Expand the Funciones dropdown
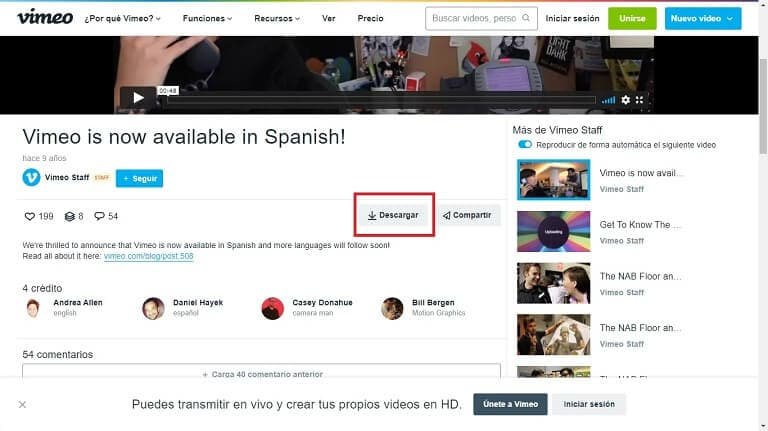This screenshot has width=768, height=431. tap(207, 18)
